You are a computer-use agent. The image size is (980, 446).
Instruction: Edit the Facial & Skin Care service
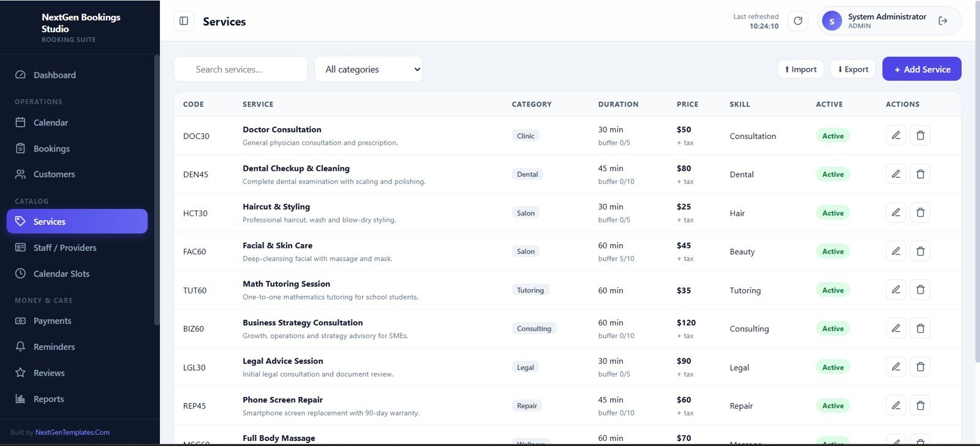point(895,251)
